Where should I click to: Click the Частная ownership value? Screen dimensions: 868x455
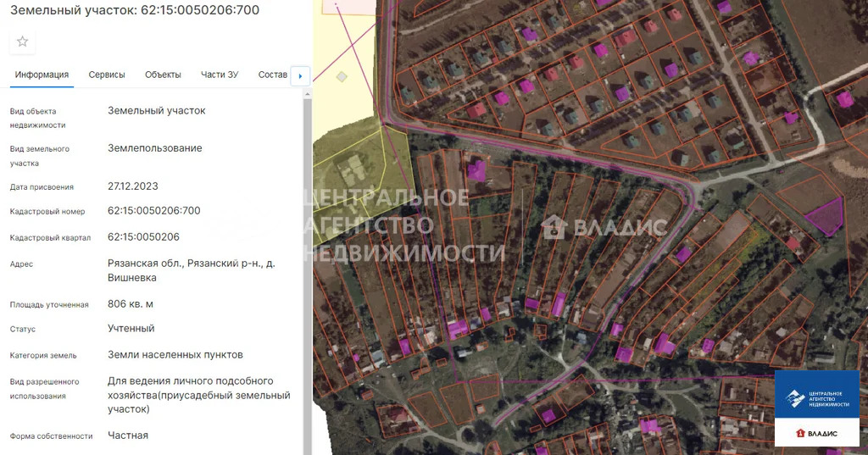(x=128, y=436)
